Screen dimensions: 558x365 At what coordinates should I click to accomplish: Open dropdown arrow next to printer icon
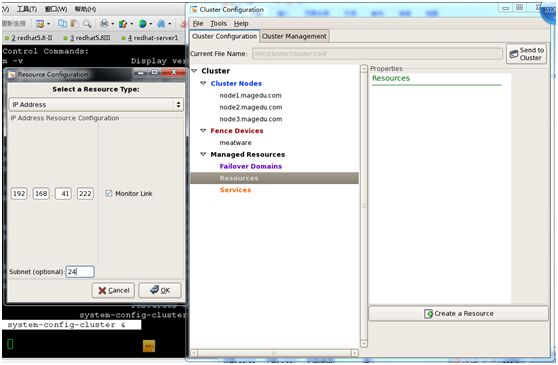pyautogui.click(x=112, y=24)
